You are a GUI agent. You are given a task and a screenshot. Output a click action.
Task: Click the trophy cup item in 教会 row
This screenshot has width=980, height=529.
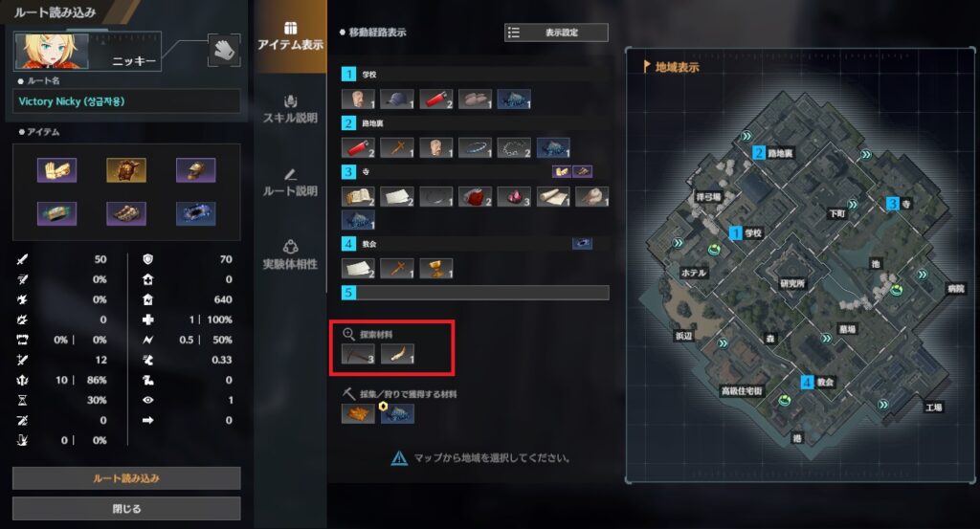click(435, 269)
